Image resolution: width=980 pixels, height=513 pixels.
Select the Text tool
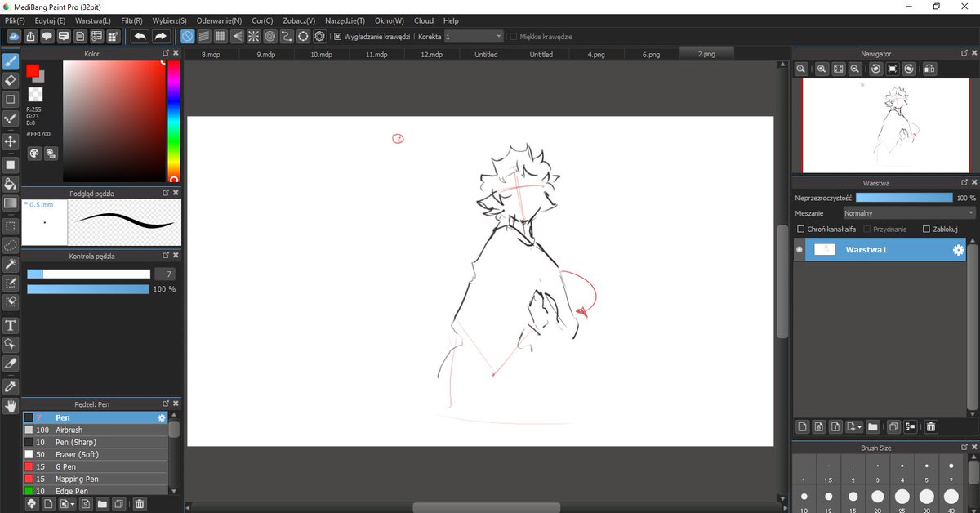coord(11,325)
